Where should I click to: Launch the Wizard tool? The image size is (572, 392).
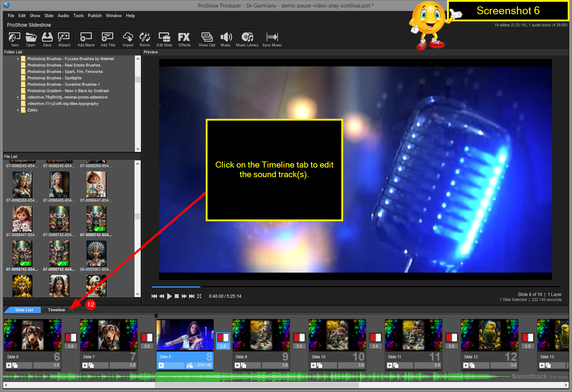click(x=64, y=39)
